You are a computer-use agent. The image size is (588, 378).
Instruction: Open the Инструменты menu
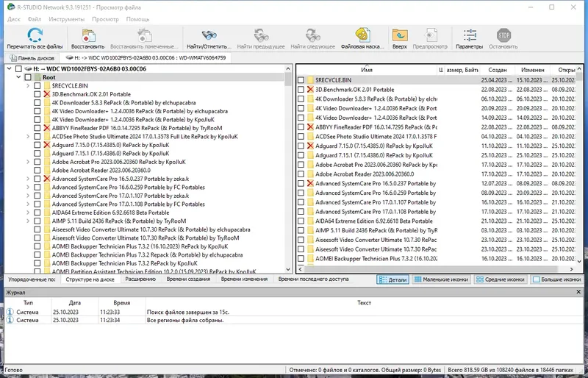pos(66,19)
